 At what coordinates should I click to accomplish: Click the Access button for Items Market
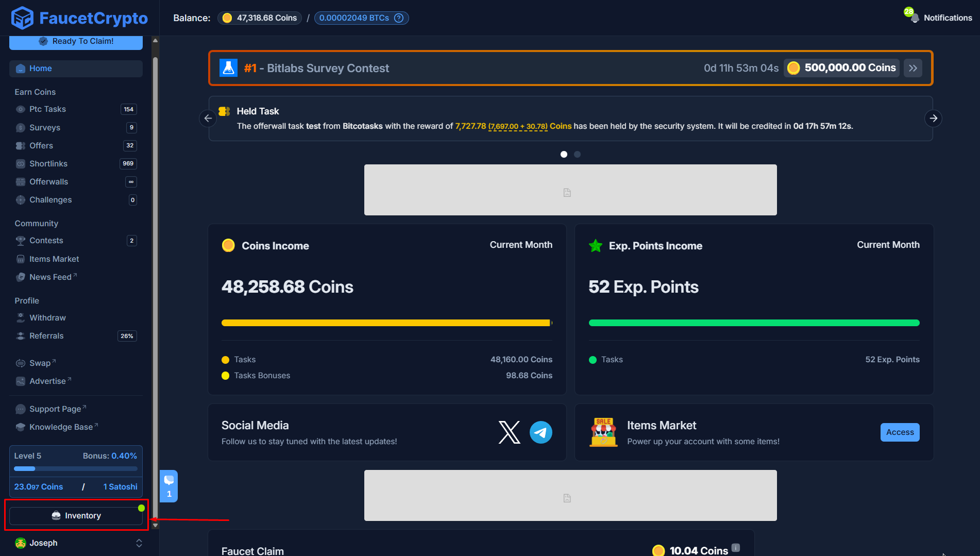click(900, 432)
